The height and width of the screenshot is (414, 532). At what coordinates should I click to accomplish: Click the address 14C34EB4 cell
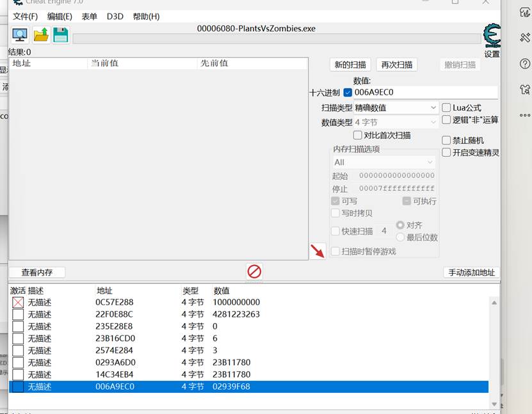[115, 375]
